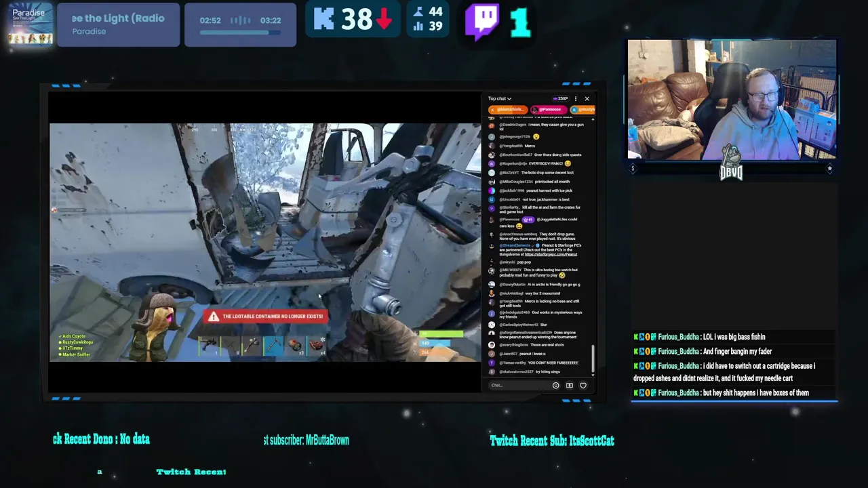Click the Paradise album art thumbnail

pyautogui.click(x=31, y=24)
